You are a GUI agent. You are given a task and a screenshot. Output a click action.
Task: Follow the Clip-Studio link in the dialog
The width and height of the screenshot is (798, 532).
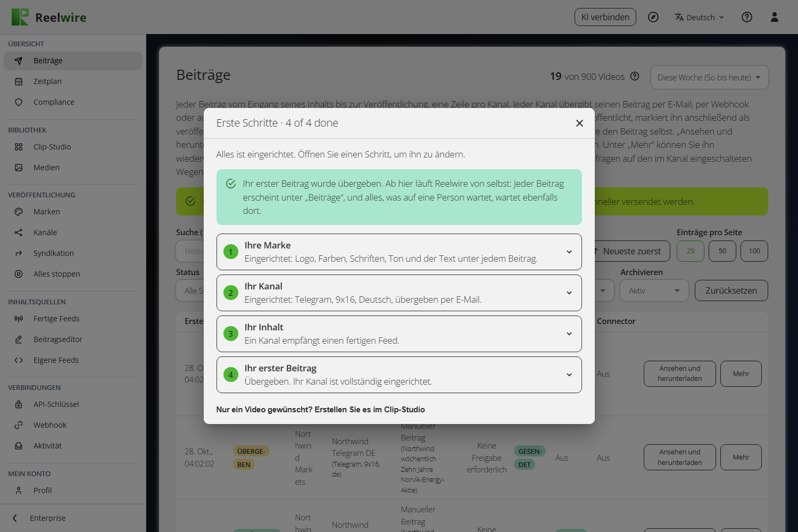click(x=320, y=410)
